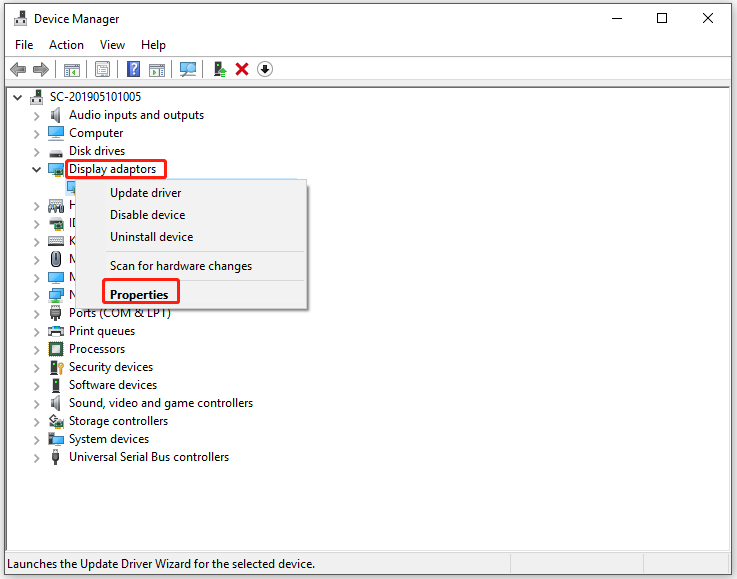Expand the System devices node
Screen dimensions: 737x579
point(36,440)
